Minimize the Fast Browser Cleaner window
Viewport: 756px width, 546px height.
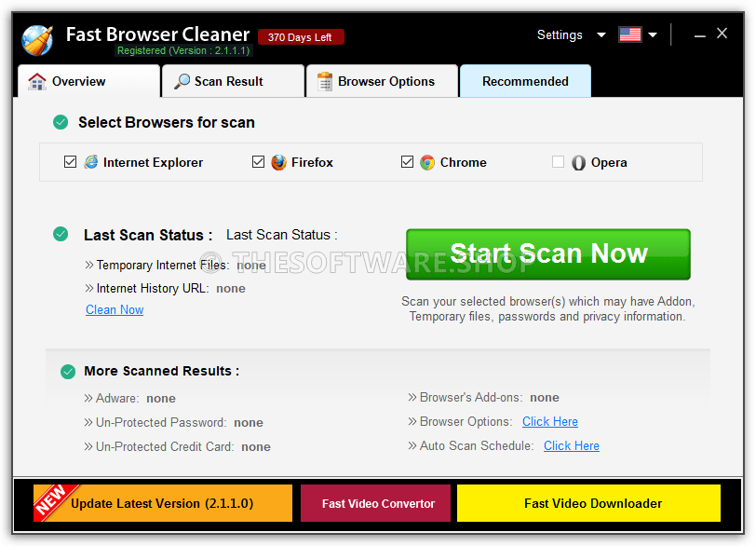(x=699, y=34)
